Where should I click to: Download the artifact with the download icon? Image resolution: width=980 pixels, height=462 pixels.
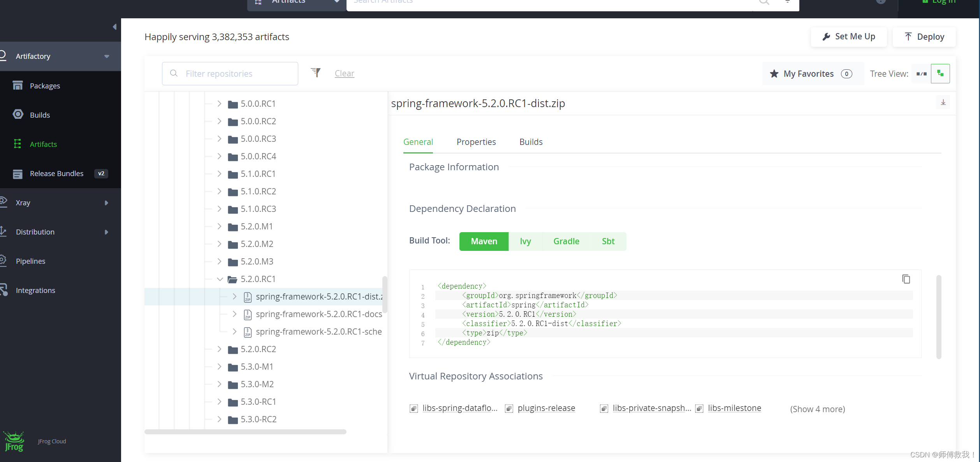943,102
